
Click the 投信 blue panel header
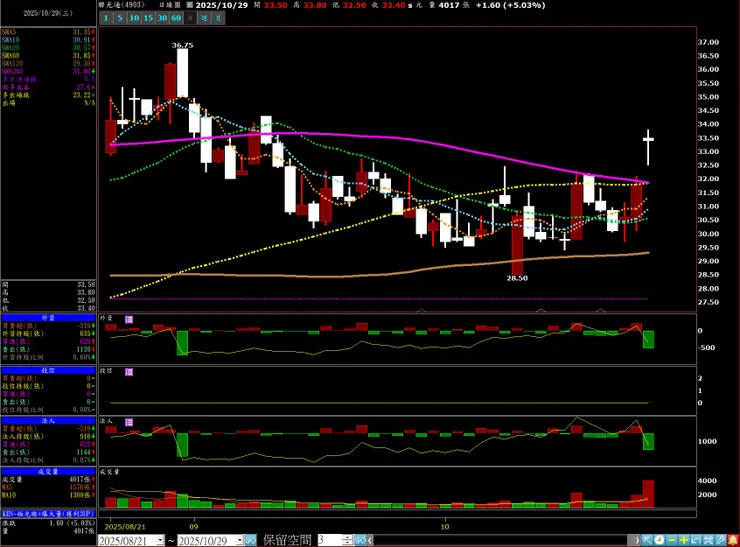[48, 370]
